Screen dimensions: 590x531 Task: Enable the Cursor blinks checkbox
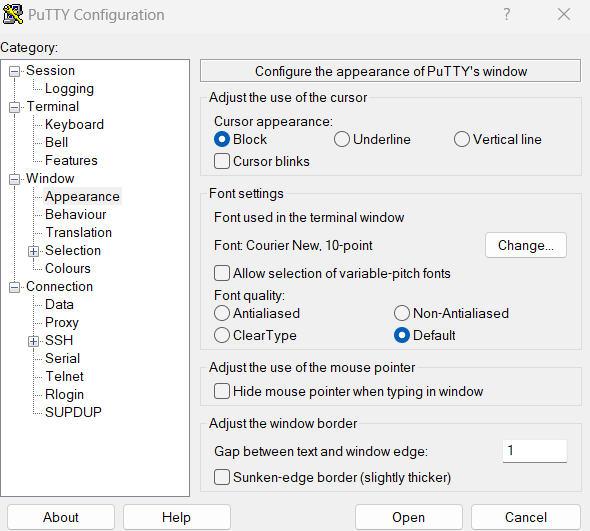coord(222,161)
